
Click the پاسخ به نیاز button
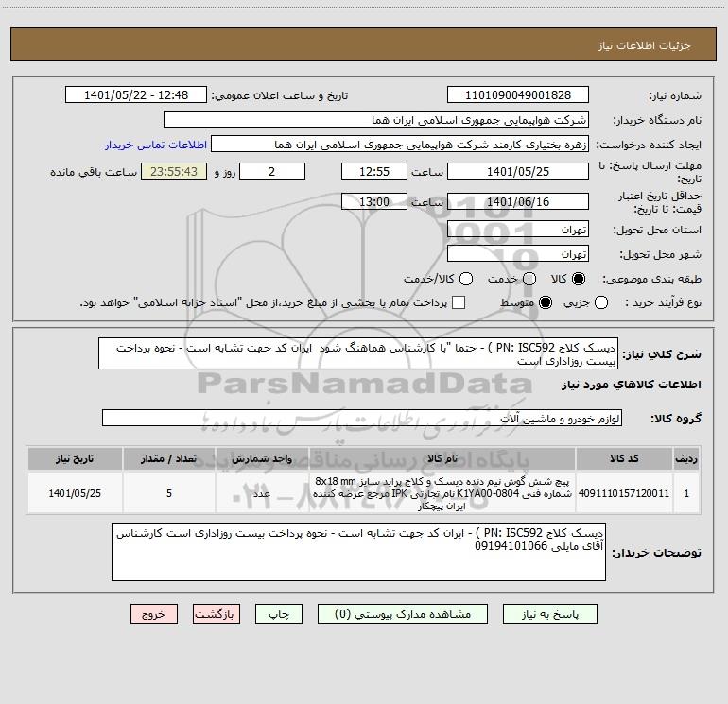pos(550,614)
